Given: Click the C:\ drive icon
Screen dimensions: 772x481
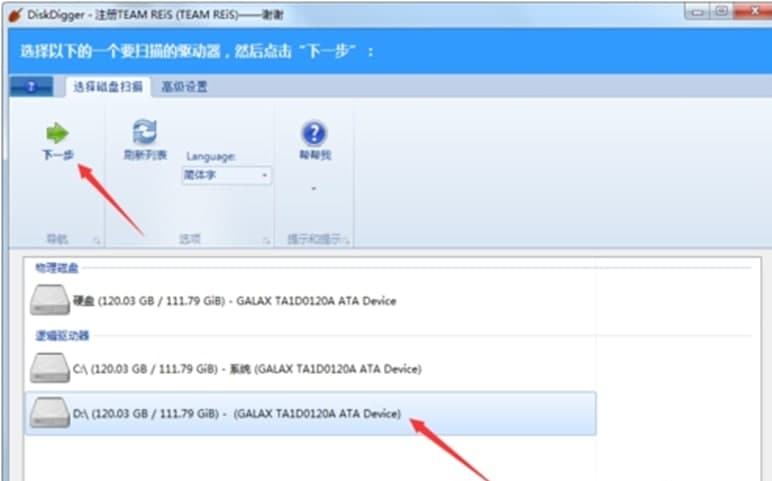Looking at the screenshot, I should click(x=49, y=368).
